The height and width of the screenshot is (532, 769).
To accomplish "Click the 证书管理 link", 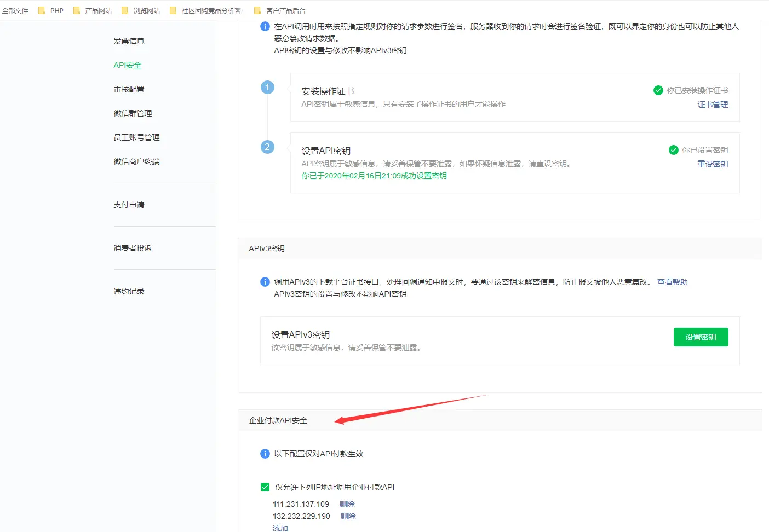I will 713,105.
